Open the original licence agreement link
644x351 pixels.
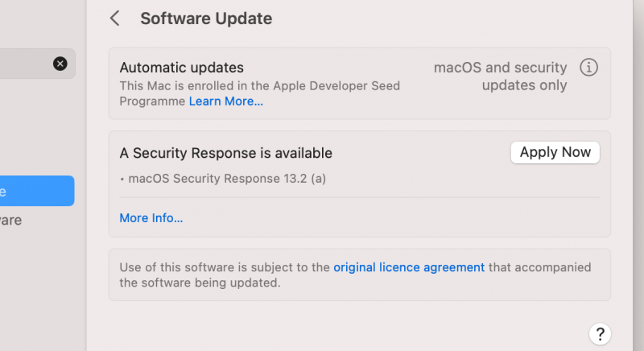[x=409, y=267]
